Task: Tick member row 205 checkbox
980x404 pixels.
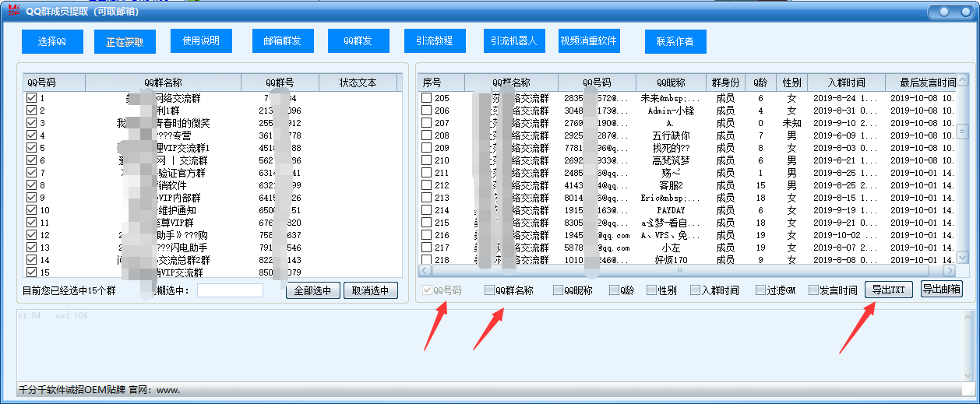Action: [x=427, y=98]
